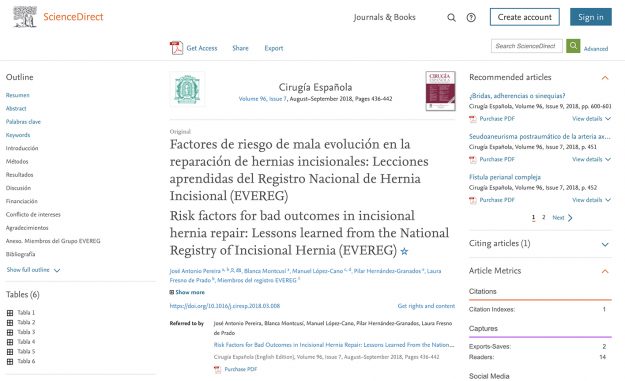Jump to Resultados in outline

pos(20,175)
